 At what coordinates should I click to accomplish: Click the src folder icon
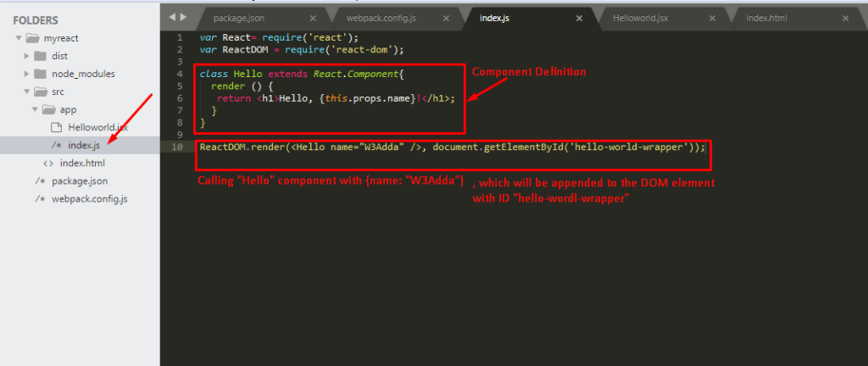41,91
